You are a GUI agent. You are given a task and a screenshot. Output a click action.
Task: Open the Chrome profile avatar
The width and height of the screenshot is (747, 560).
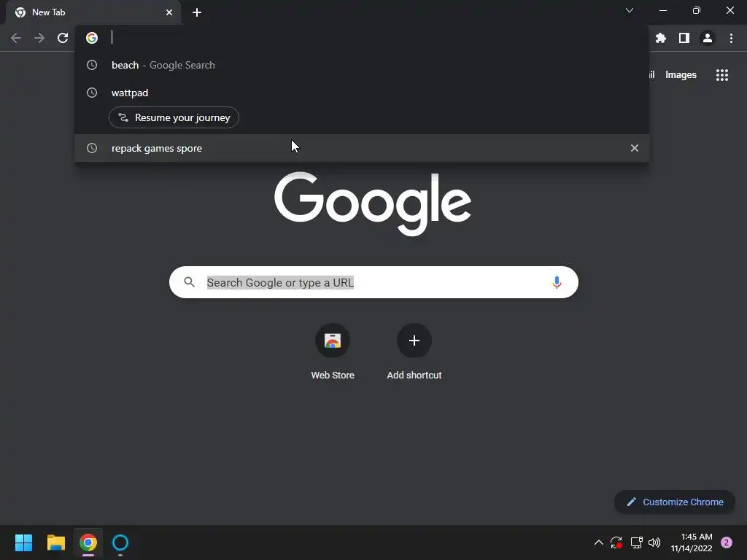coord(708,38)
